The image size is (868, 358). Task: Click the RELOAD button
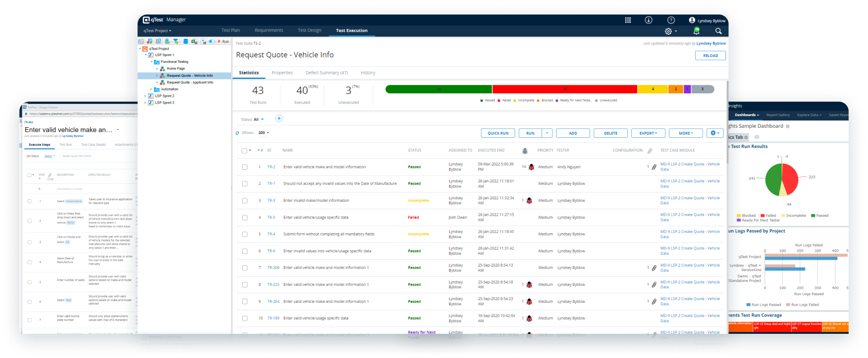[710, 56]
